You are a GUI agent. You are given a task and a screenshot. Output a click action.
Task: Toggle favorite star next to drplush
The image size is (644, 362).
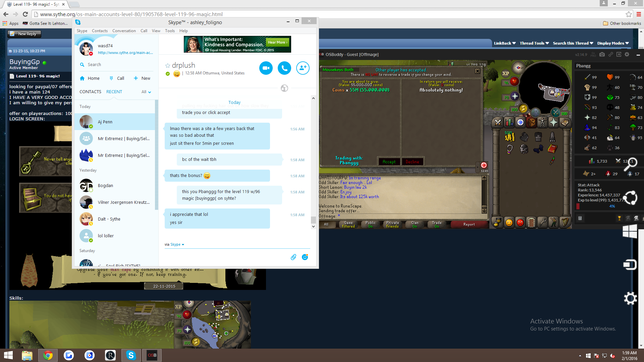[x=168, y=65]
